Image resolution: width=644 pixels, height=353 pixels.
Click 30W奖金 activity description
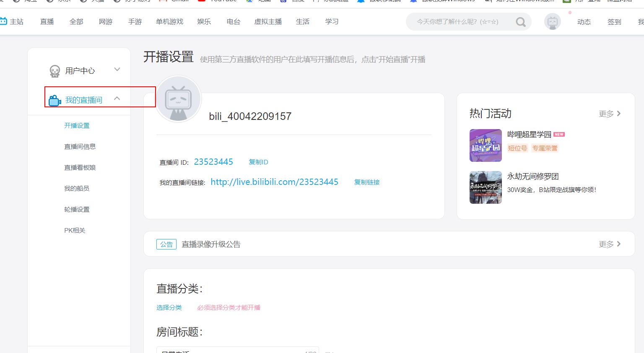pos(552,189)
